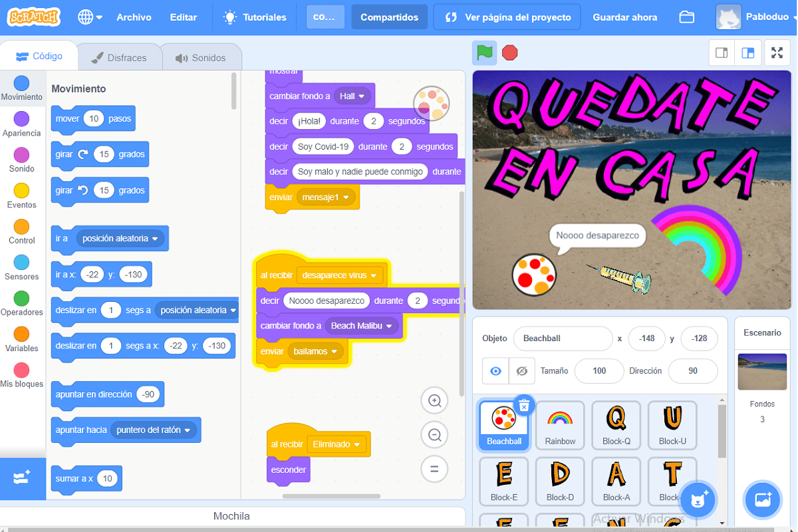Click the y position field -128
Image resolution: width=798 pixels, height=532 pixels.
(x=699, y=338)
